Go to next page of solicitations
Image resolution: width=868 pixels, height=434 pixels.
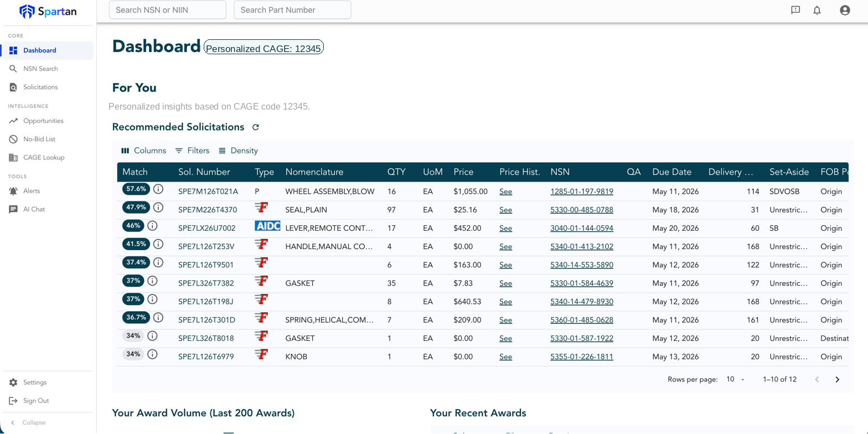tap(837, 379)
